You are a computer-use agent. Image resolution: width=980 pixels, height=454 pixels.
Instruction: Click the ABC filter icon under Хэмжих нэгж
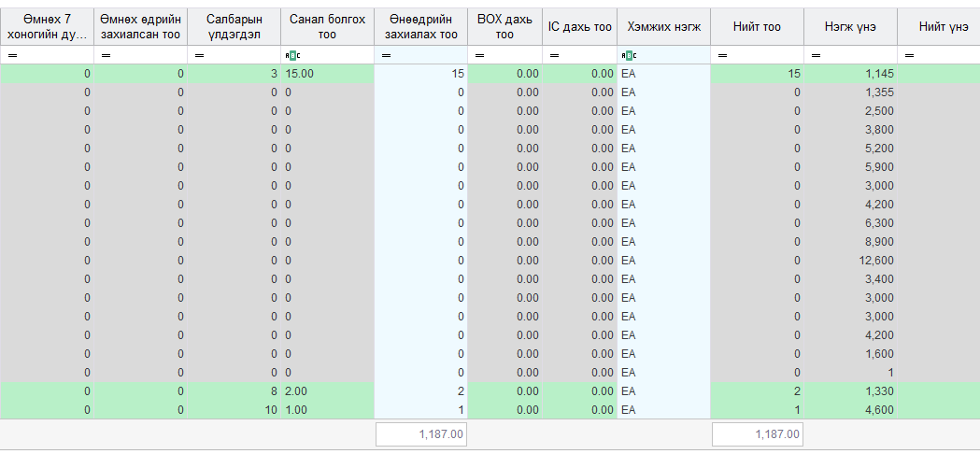[629, 56]
